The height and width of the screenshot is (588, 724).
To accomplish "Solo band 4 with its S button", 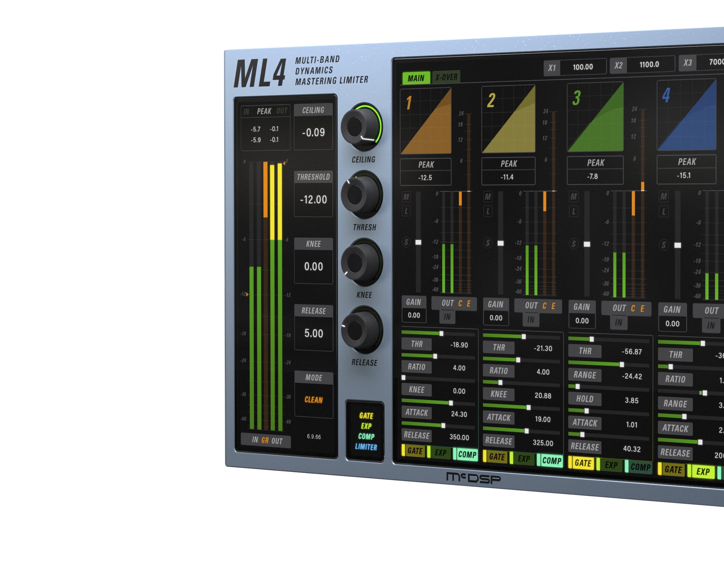I will coord(664,245).
